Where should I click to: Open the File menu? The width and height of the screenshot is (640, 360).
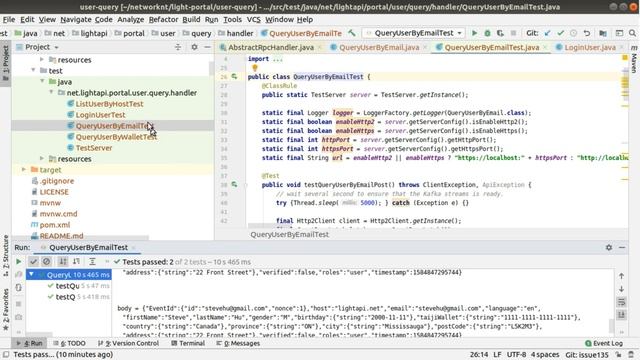point(9,19)
